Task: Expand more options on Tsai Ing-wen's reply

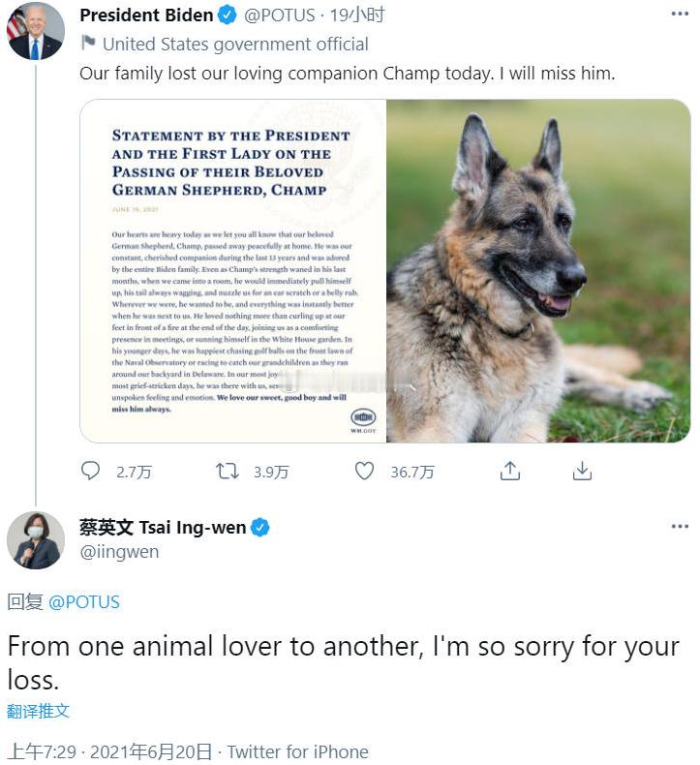Action: tap(680, 527)
